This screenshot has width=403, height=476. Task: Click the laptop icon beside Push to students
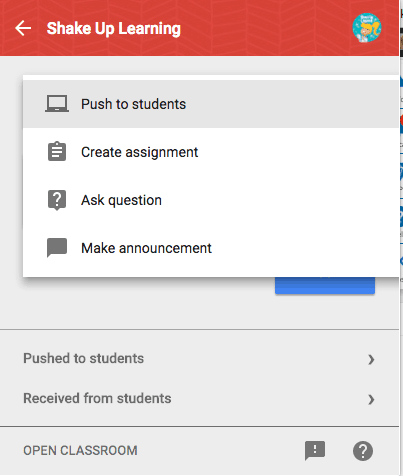pos(57,104)
